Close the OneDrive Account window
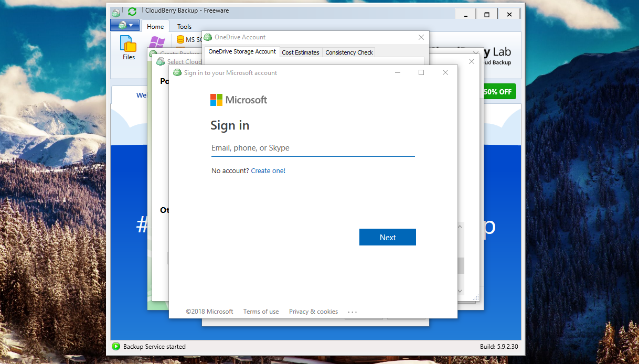 [x=421, y=37]
